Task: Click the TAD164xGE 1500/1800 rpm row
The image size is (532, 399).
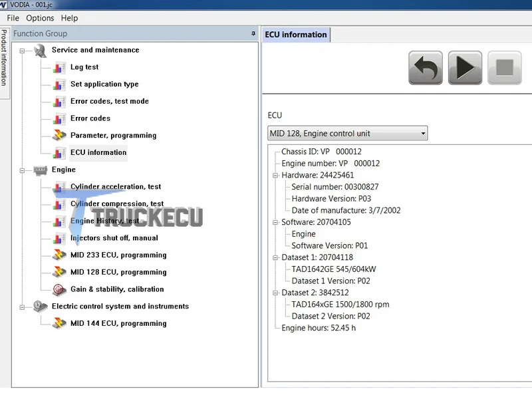Action: [x=340, y=305]
